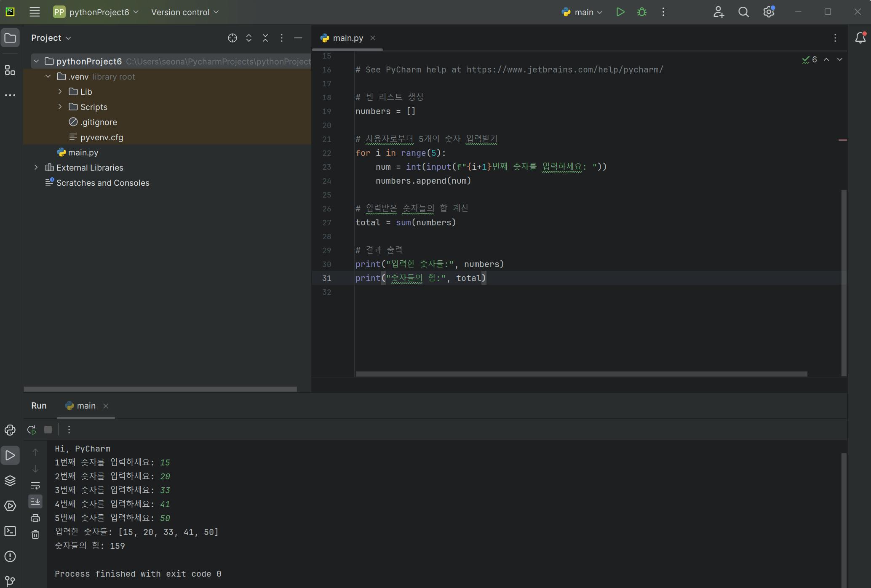The height and width of the screenshot is (588, 871).
Task: Toggle soft-wrap in the Run console
Action: (x=35, y=485)
